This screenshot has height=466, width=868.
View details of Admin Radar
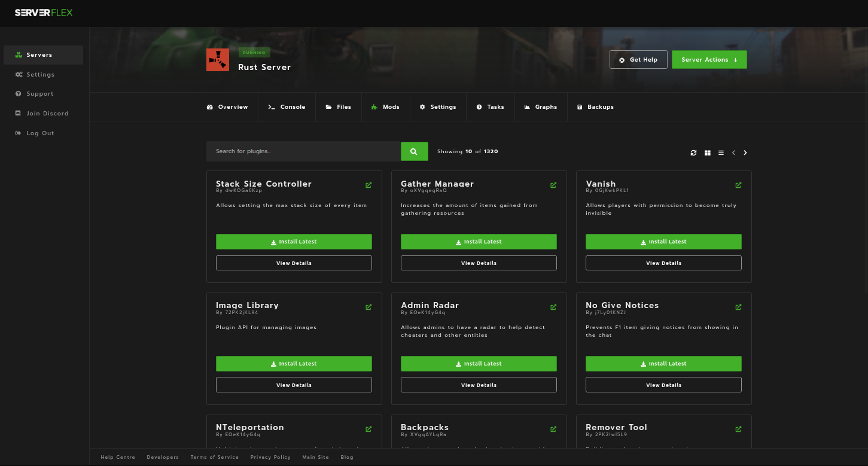(x=479, y=385)
